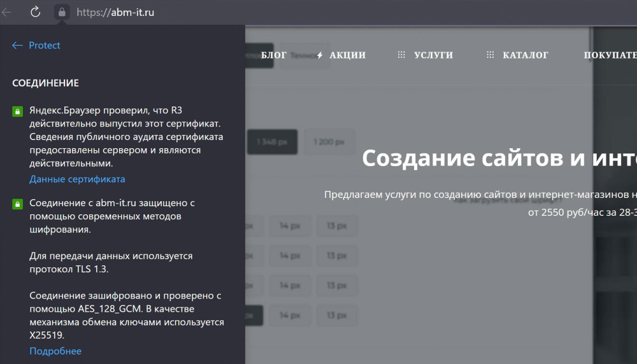Screen dimensions: 637x364
Task: Open the БЛОГ menu item
Action: pos(274,55)
